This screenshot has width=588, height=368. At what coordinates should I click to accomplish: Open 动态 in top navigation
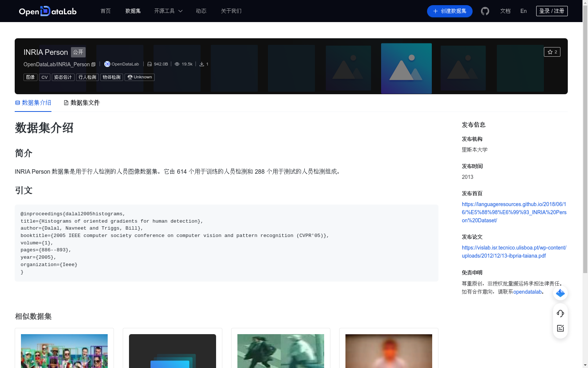click(x=201, y=11)
